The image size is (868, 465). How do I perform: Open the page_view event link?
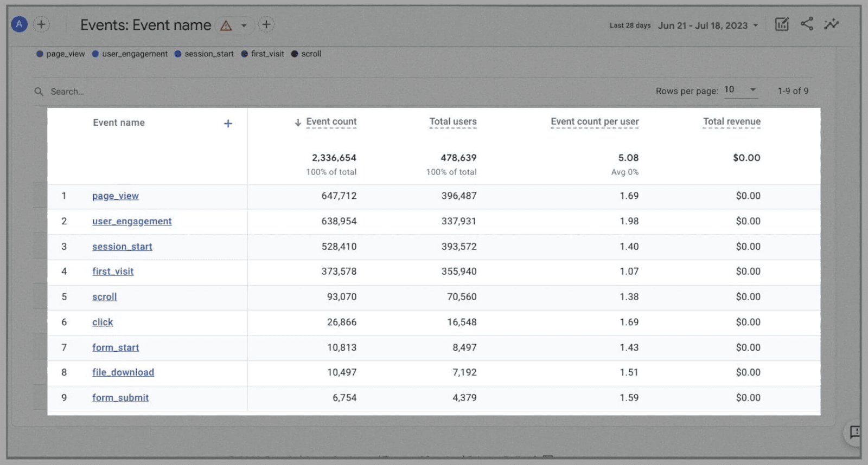click(x=115, y=196)
